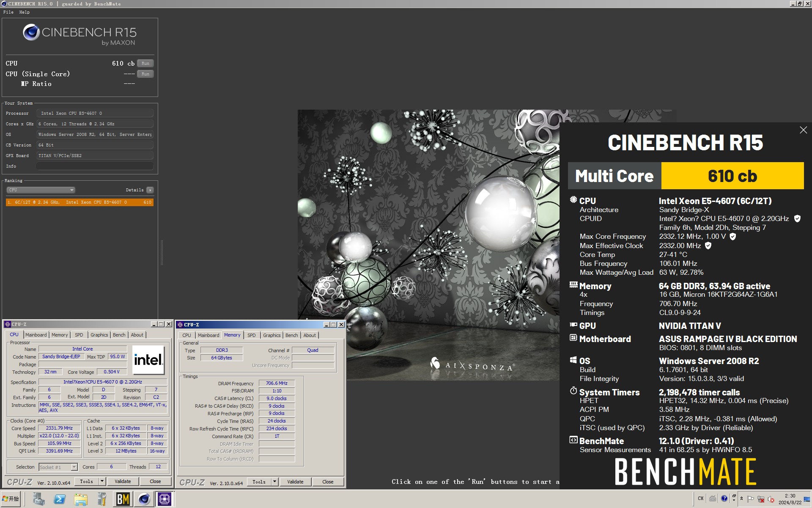812x508 pixels.
Task: Switch to Memory tab in left CPU-Z window
Action: tap(60, 335)
